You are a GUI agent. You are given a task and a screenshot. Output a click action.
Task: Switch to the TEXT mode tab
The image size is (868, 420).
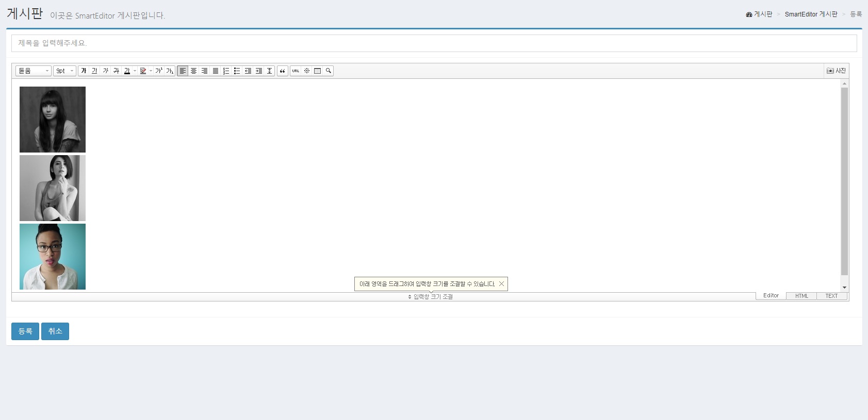point(831,296)
